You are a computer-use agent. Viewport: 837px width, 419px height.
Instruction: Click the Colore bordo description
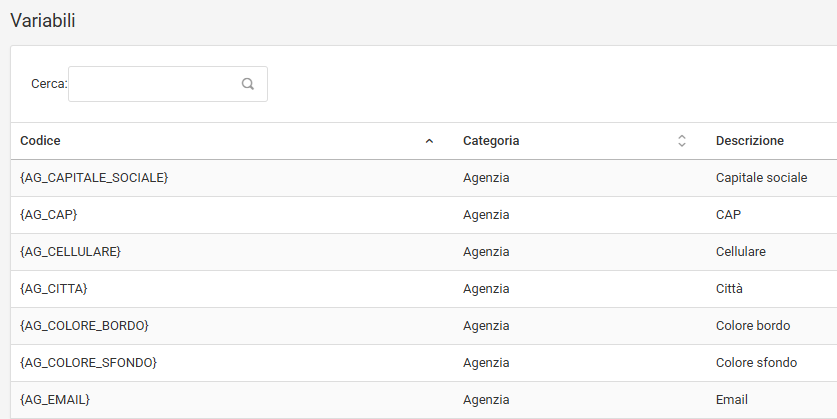(753, 326)
